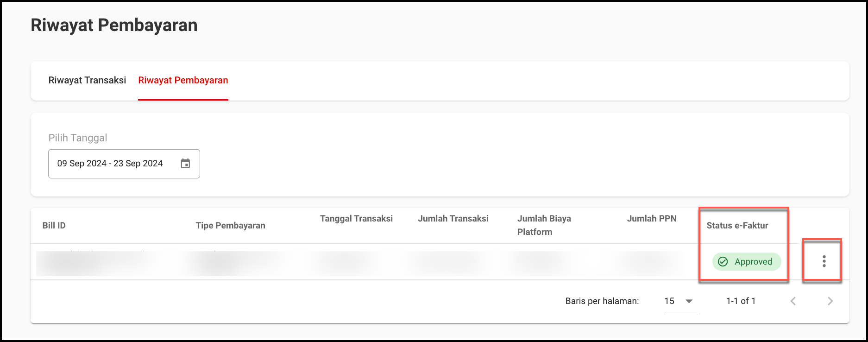Switch to the Riwayat Transaksi tab
868x342 pixels.
[87, 80]
